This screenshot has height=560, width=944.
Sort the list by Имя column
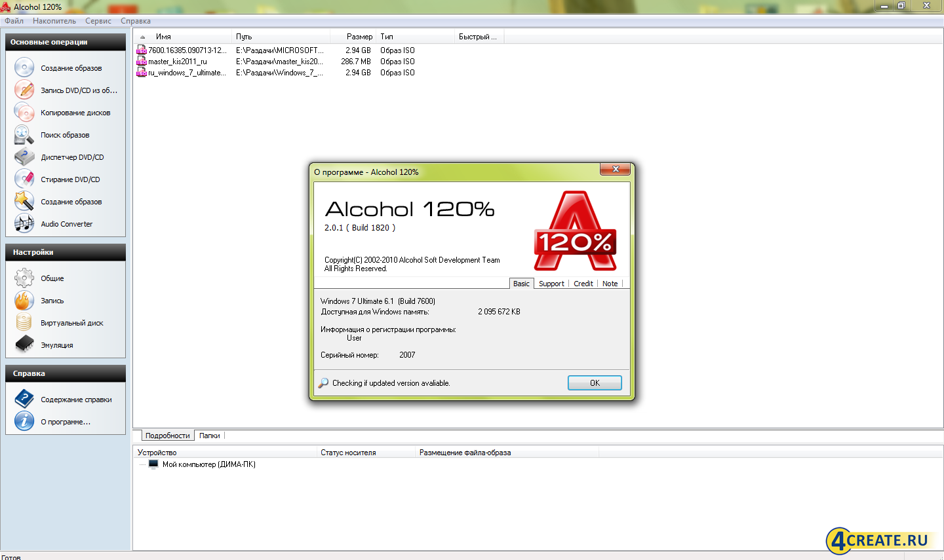(x=184, y=37)
